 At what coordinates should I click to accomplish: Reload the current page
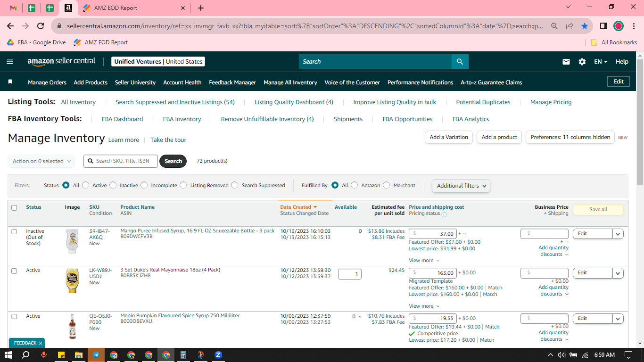pyautogui.click(x=41, y=26)
